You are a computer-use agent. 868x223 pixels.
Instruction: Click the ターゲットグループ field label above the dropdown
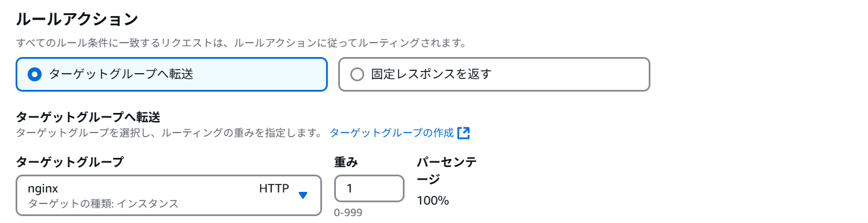[x=70, y=162]
